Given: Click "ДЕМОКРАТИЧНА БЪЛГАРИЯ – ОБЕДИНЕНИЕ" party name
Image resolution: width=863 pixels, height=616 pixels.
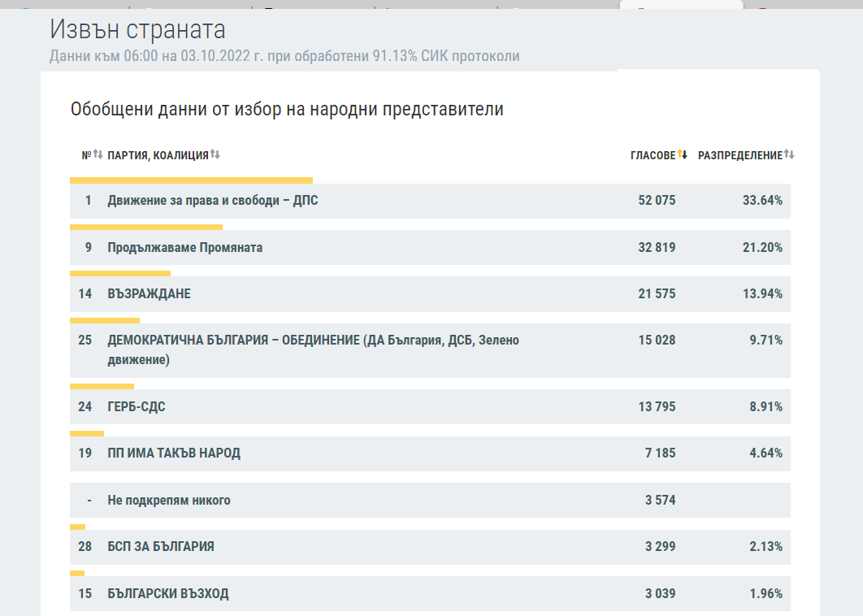Looking at the screenshot, I should [x=234, y=341].
